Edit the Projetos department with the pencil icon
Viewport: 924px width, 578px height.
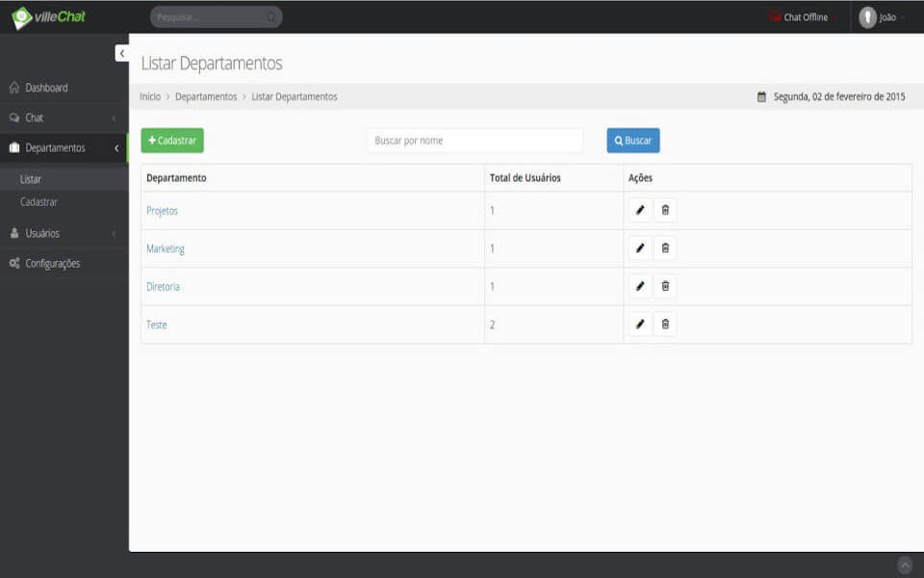(x=640, y=210)
